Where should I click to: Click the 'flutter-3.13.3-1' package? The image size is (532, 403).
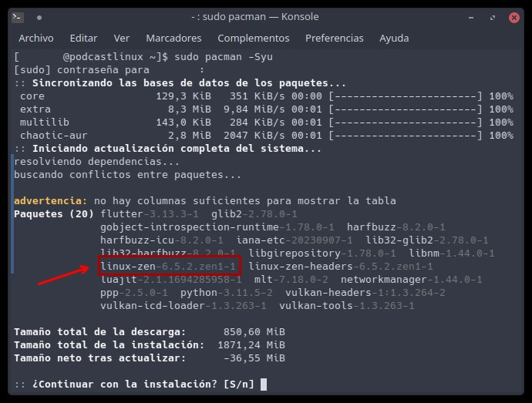(x=150, y=214)
